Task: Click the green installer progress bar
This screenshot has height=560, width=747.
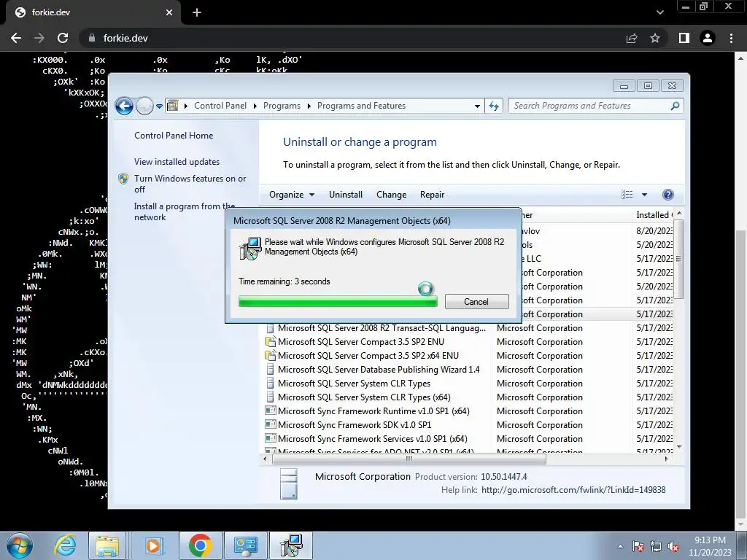Action: point(338,301)
